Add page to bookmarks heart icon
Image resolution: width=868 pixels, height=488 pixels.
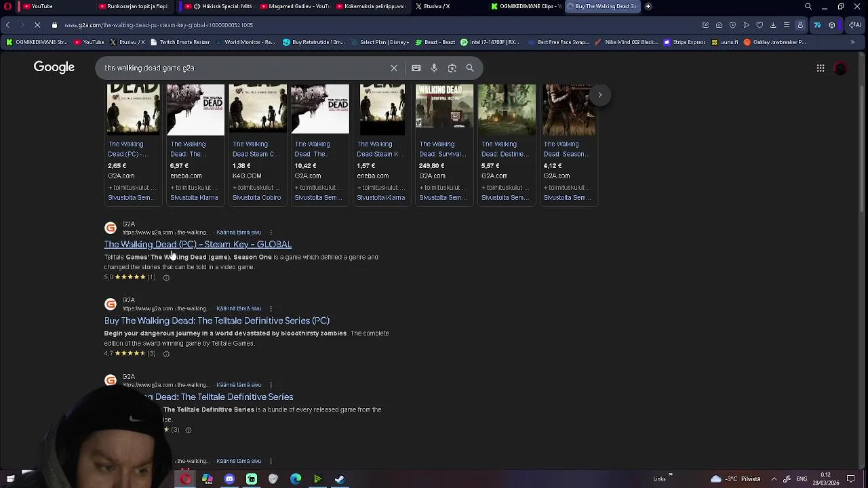tap(759, 25)
